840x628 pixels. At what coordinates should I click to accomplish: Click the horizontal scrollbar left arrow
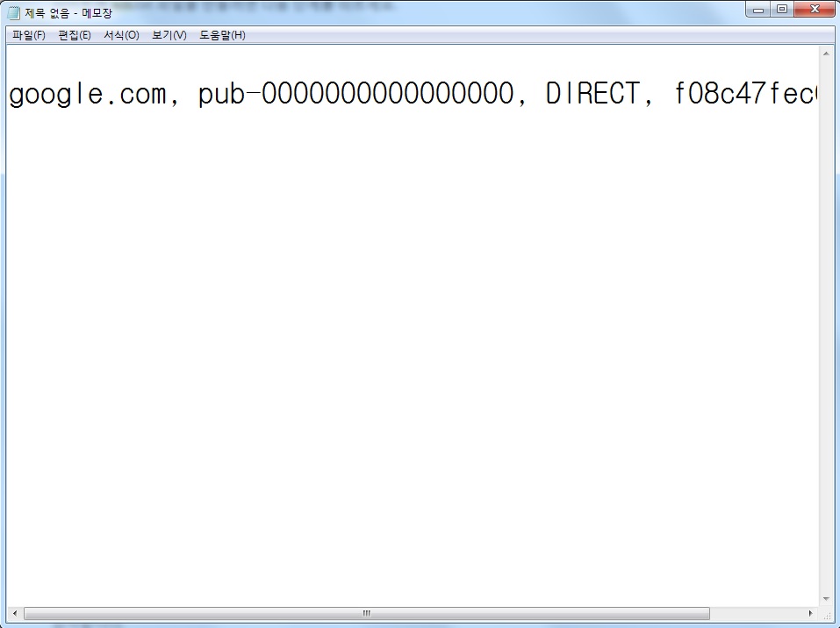tap(14, 613)
